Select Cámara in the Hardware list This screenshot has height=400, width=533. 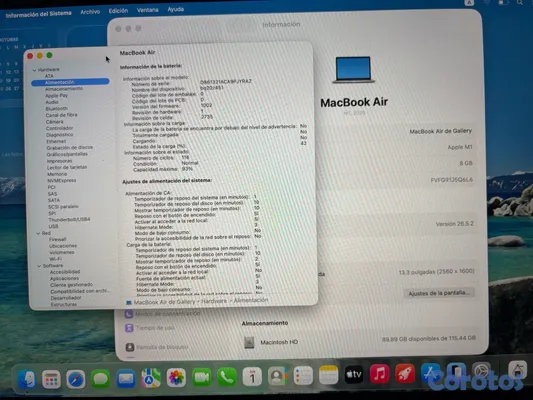[54, 122]
